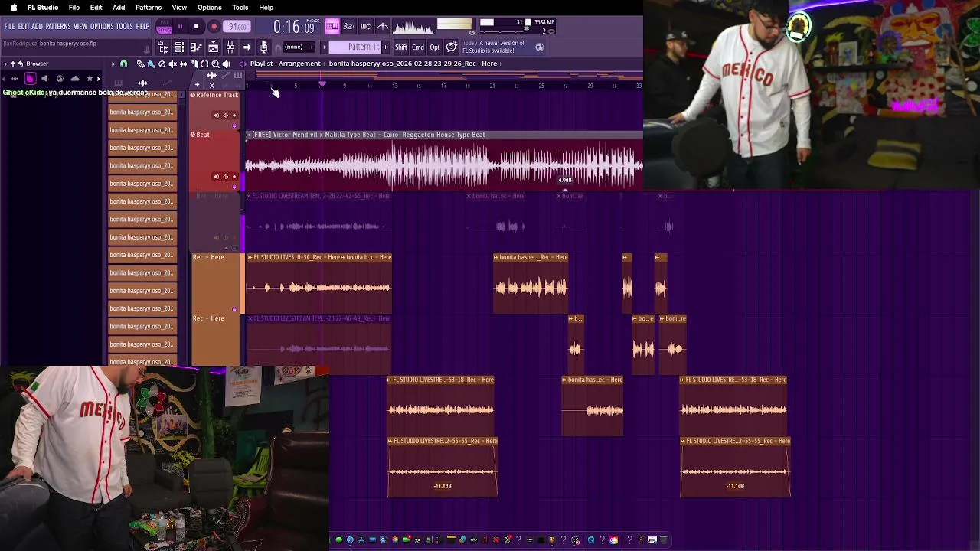The height and width of the screenshot is (551, 980).
Task: Collapse the Beat track via purple dot
Action: coord(234,187)
